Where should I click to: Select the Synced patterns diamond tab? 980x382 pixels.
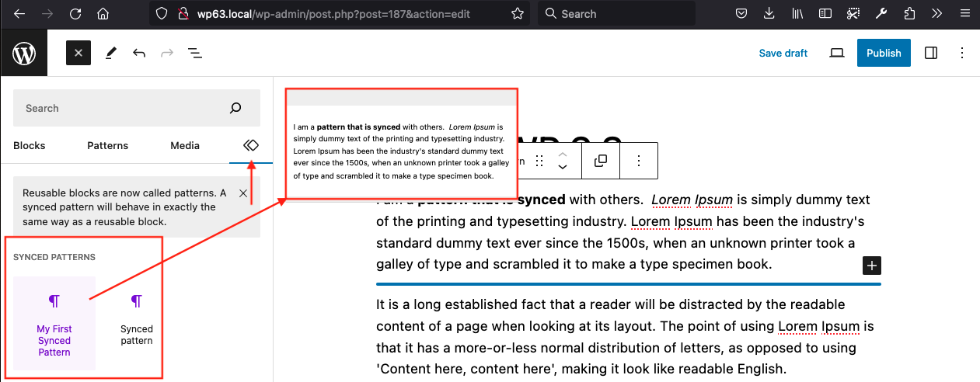[251, 145]
